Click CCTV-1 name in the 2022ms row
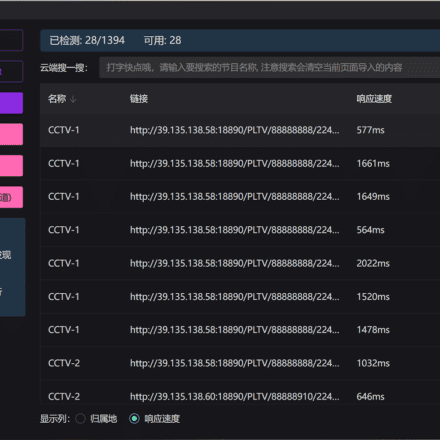Screen dimensions: 440x440 pyautogui.click(x=64, y=263)
